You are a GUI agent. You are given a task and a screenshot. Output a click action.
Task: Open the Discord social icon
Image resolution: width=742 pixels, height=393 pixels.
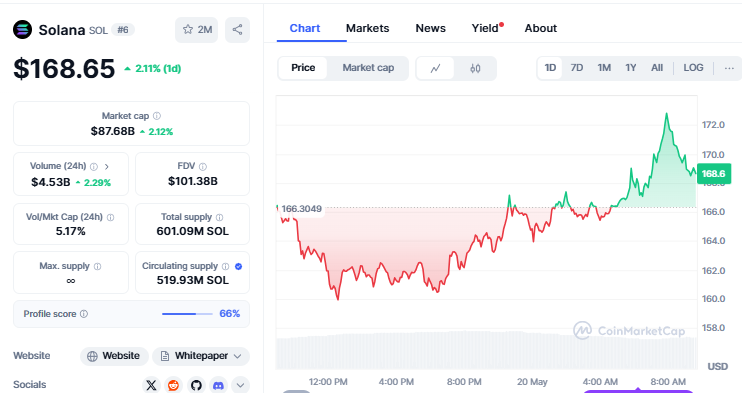pos(218,385)
